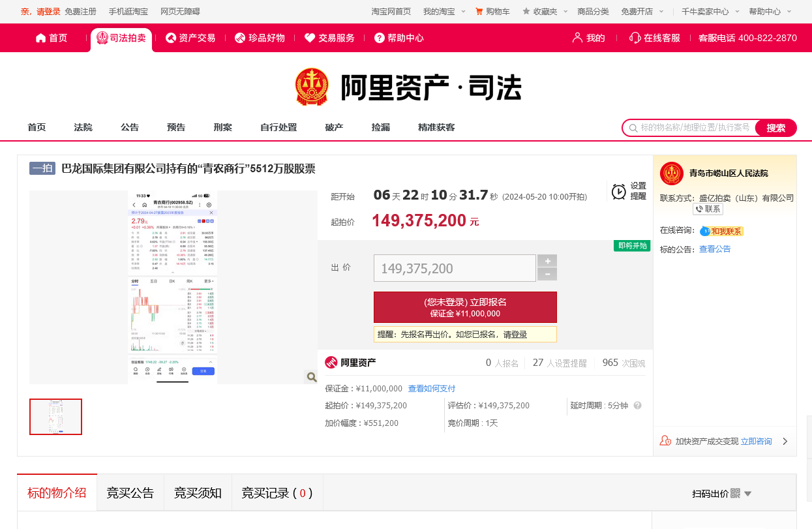The image size is (812, 529).
Task: Switch to the 竞买公告 tab
Action: [130, 493]
